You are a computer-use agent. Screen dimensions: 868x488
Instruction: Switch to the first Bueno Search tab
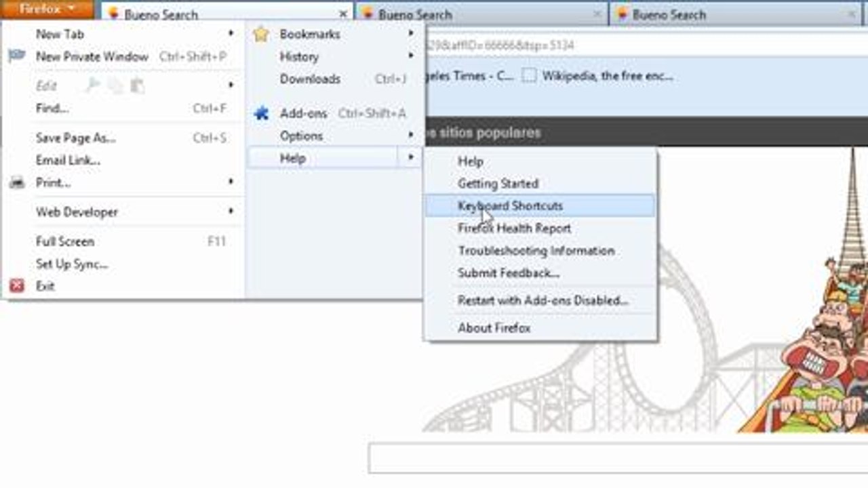tap(227, 14)
